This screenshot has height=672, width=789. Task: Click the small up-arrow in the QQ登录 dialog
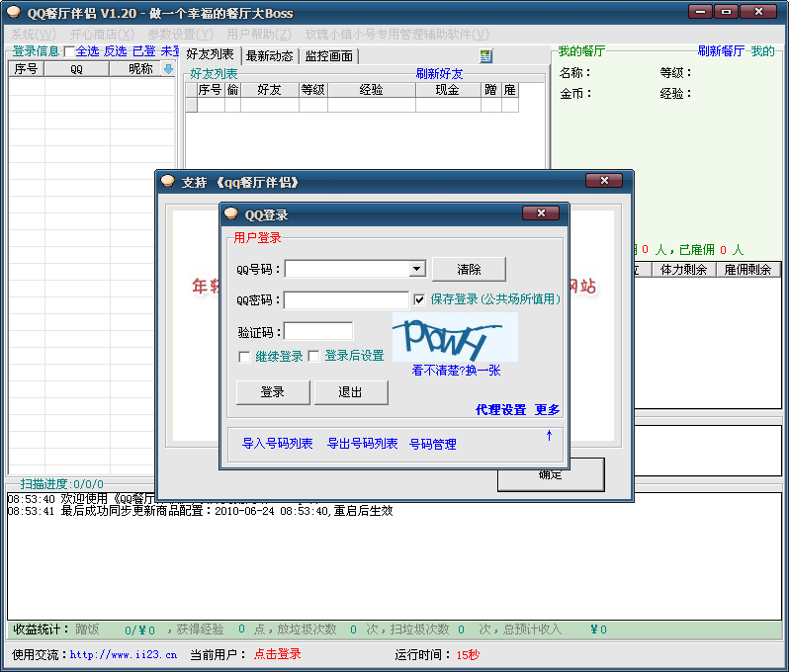(x=549, y=435)
